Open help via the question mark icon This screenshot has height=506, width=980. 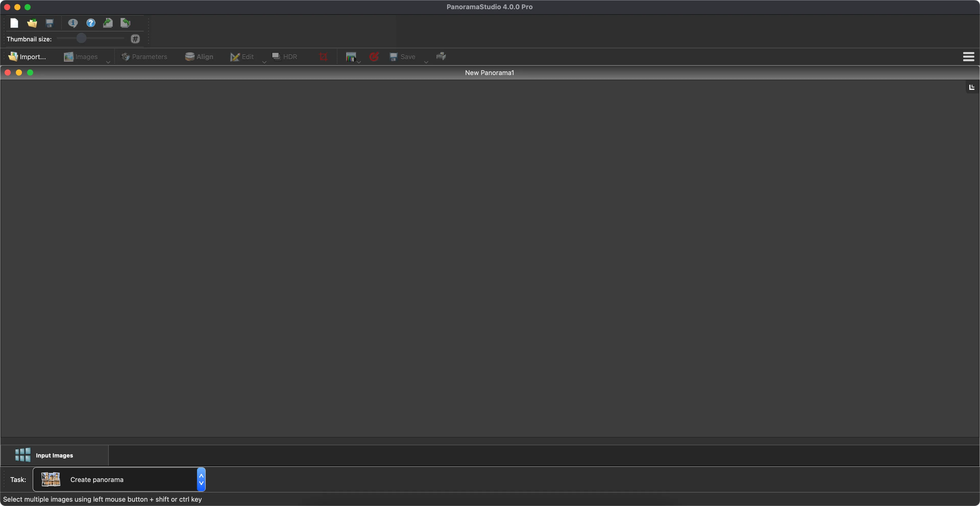[91, 23]
